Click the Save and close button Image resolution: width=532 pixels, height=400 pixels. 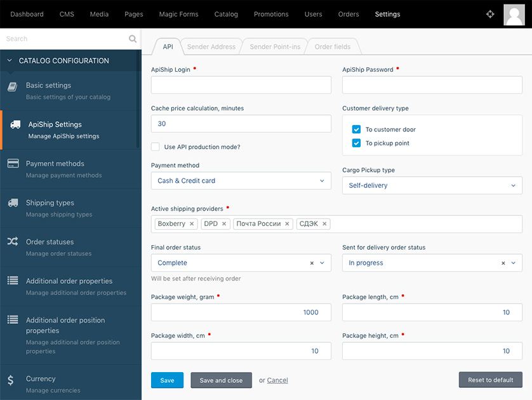click(221, 380)
